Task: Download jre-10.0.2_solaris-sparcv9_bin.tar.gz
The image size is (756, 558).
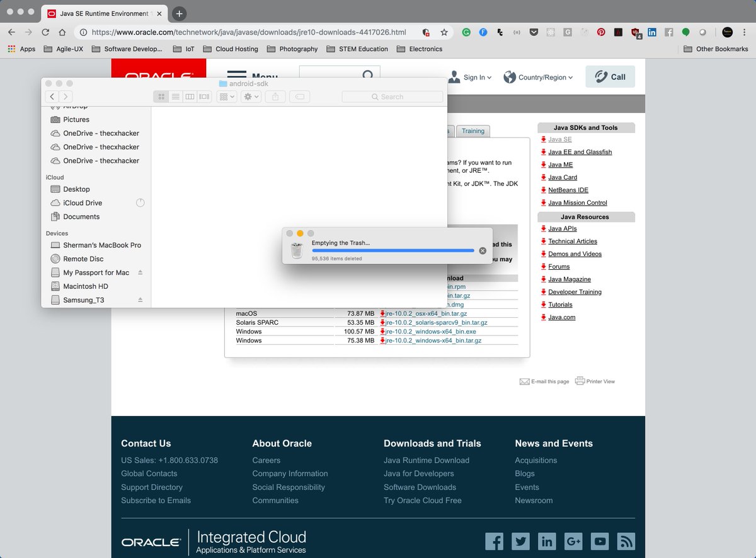Action: [436, 322]
